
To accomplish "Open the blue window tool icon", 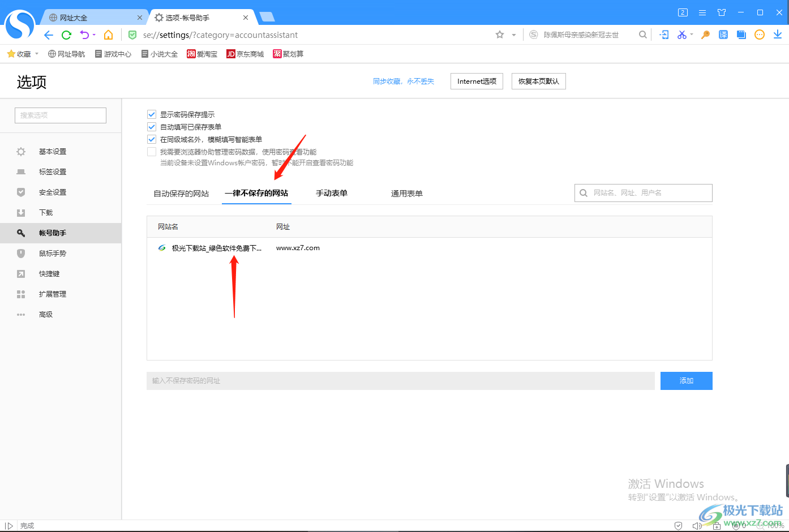I will (741, 35).
